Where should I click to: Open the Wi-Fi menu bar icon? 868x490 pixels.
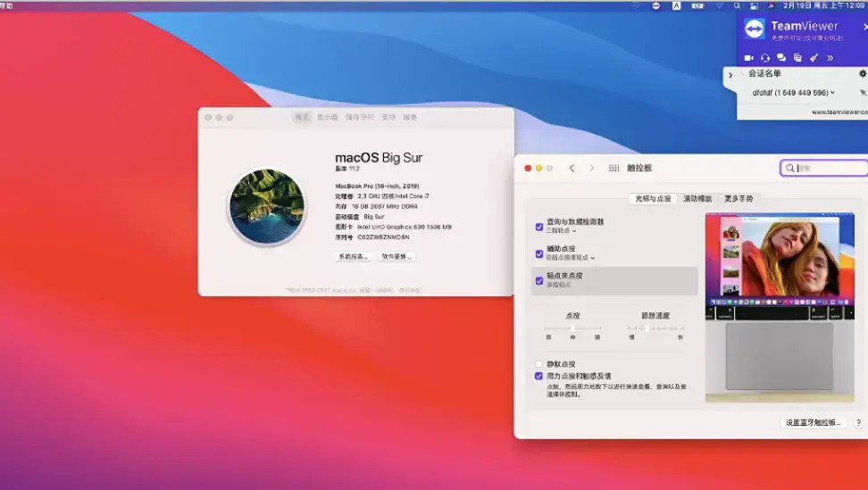tap(719, 5)
